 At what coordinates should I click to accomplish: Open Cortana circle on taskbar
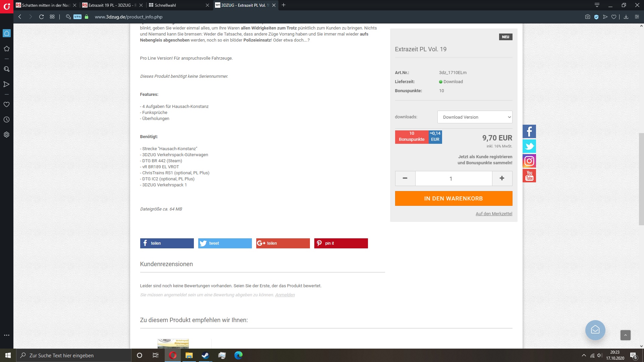pos(140,355)
